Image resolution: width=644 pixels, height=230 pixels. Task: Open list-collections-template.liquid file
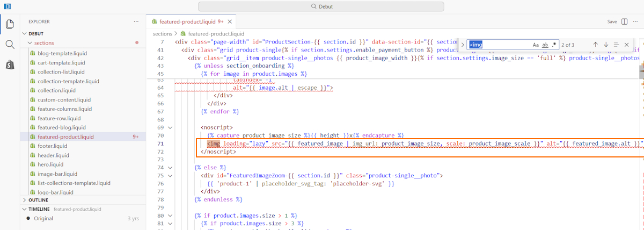[x=74, y=183]
